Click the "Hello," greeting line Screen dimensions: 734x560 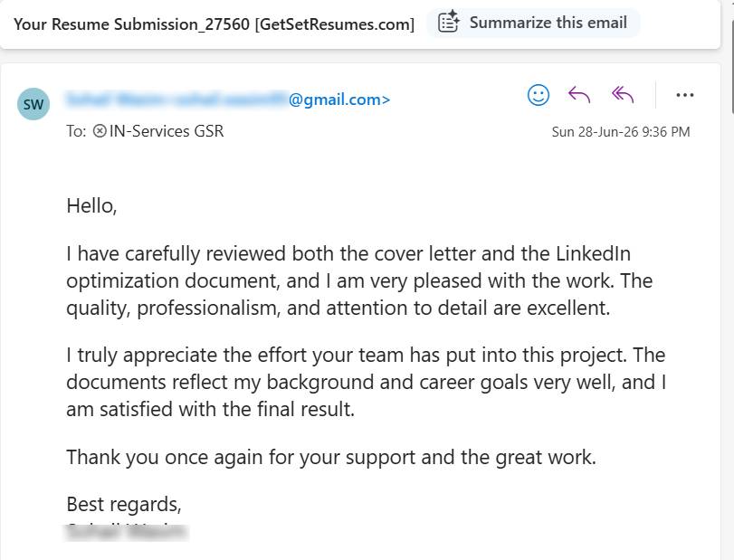[x=91, y=206]
